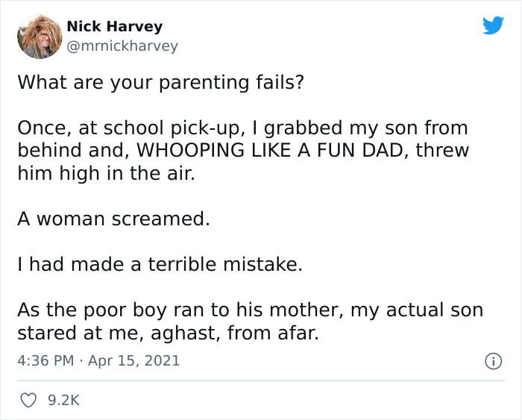The height and width of the screenshot is (420, 522).
Task: Click the divider line above the likes
Action: point(261,380)
